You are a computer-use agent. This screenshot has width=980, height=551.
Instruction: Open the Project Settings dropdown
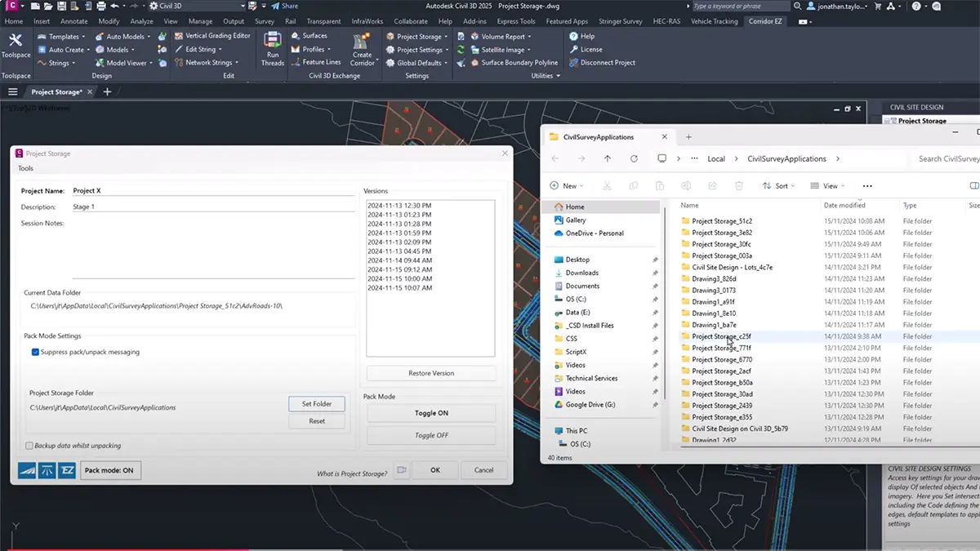419,50
